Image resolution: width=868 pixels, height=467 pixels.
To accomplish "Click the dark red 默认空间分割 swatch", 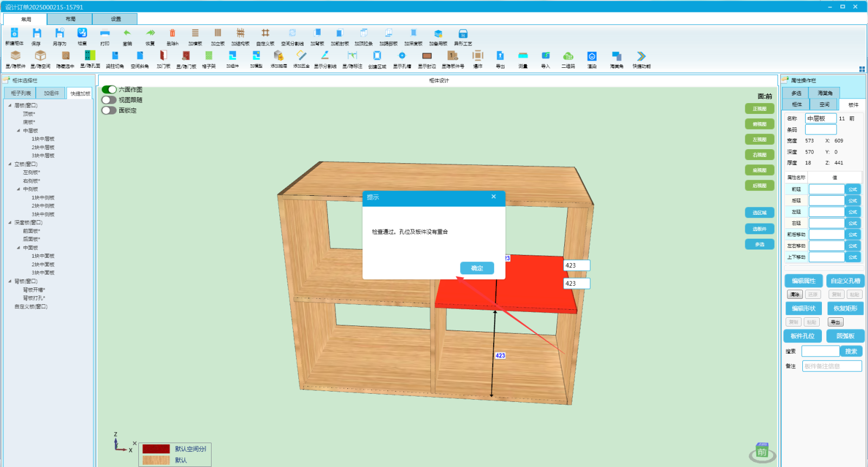I will click(156, 449).
